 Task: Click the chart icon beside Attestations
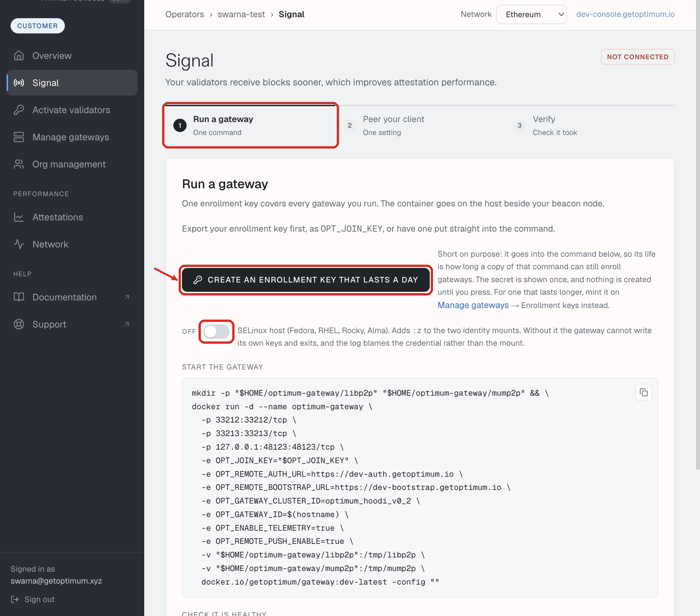(19, 217)
